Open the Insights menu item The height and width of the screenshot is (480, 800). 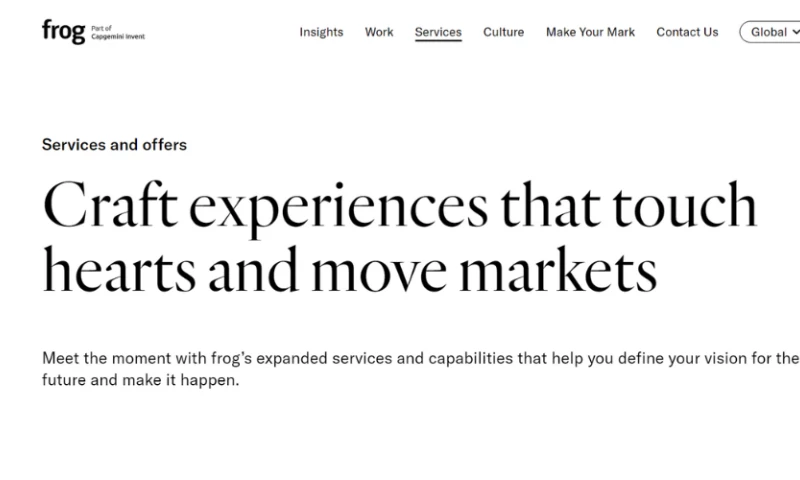pyautogui.click(x=321, y=32)
